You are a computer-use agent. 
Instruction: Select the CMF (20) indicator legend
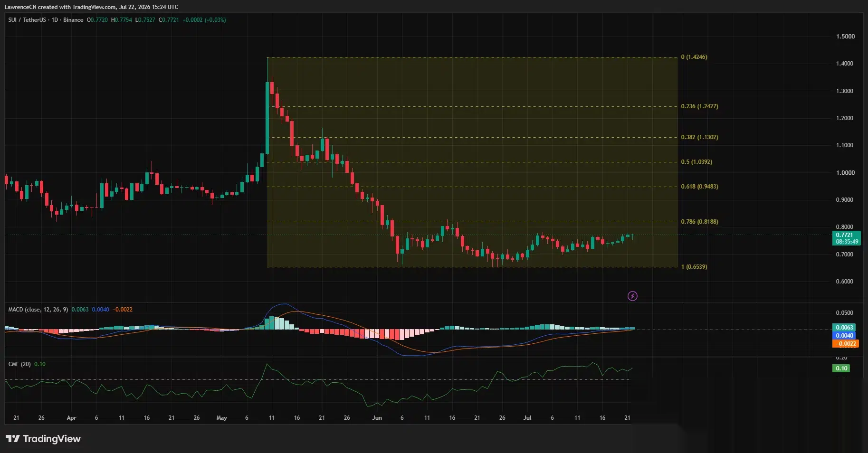[19, 364]
